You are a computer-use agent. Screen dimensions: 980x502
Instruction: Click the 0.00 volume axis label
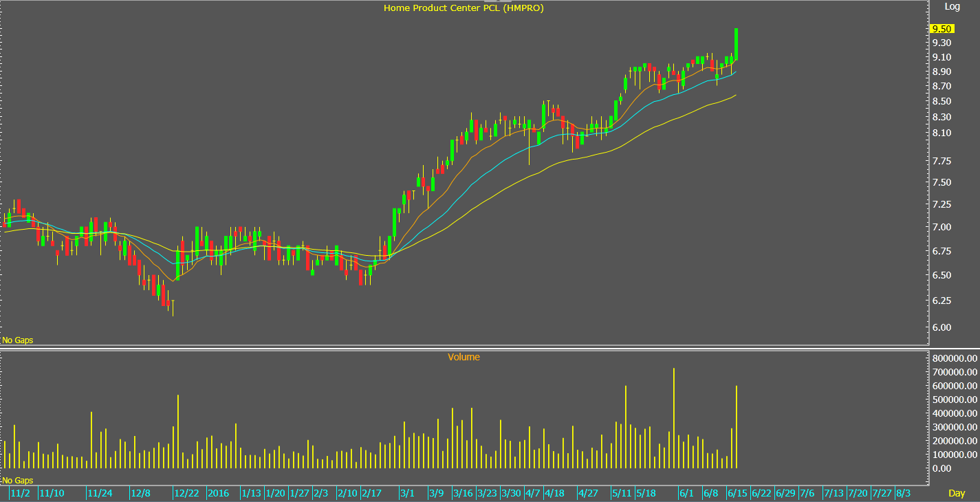pyautogui.click(x=941, y=468)
